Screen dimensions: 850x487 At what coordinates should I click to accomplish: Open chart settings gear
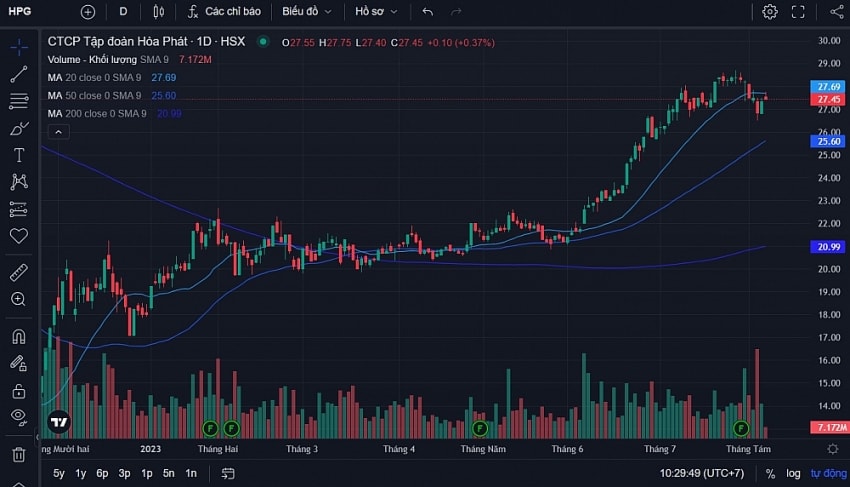click(770, 12)
